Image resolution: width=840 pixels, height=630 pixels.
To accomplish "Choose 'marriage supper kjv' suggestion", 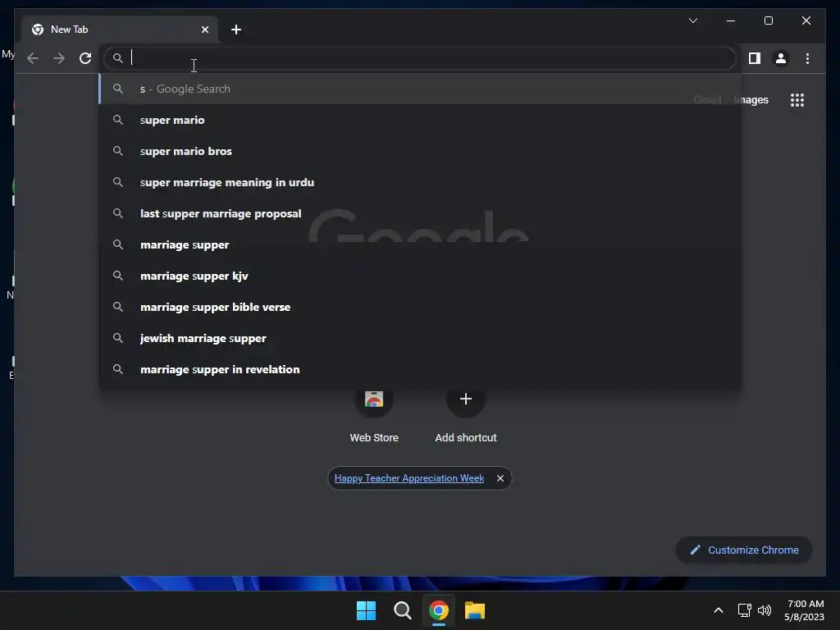I will coord(420,276).
